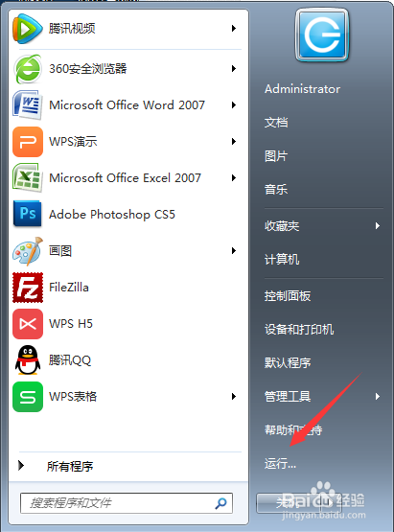394x532 pixels.
Task: Click the 收藏夹 (Favorites) label
Action: tap(282, 226)
